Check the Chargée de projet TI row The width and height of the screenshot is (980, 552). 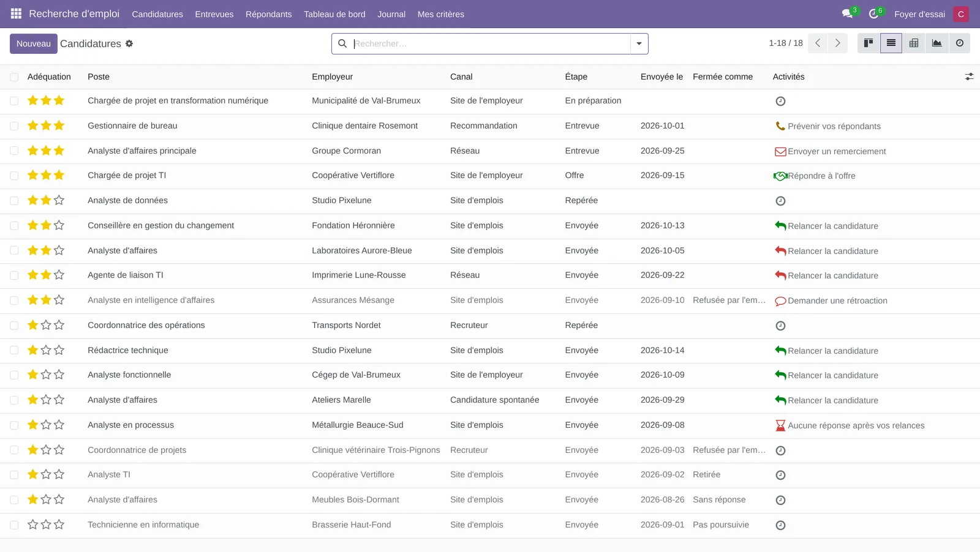coord(14,176)
